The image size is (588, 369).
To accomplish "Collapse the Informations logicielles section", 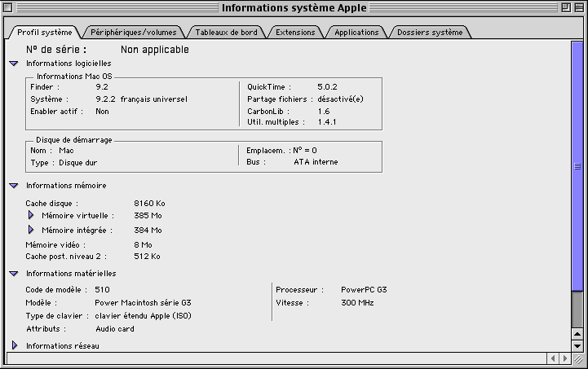I will (14, 64).
